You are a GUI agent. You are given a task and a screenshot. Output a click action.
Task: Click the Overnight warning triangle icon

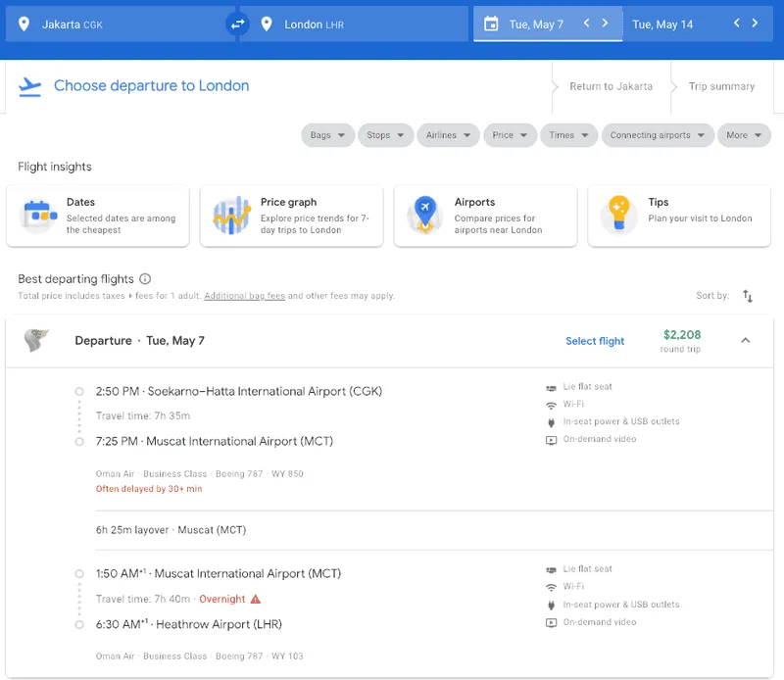pos(256,599)
